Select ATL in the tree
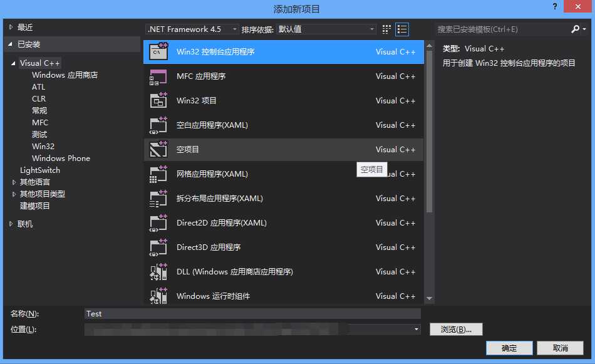The height and width of the screenshot is (364, 595). pyautogui.click(x=38, y=87)
